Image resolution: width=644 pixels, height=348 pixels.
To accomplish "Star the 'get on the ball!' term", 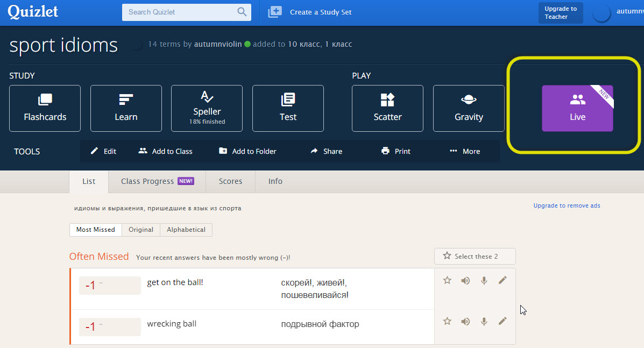I will (x=447, y=280).
